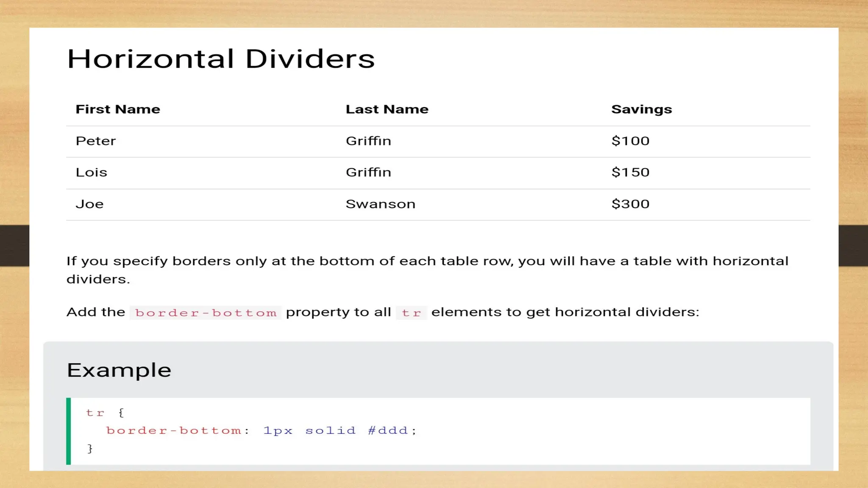Click Griffin in Lois's row
868x488 pixels.
pyautogui.click(x=368, y=172)
